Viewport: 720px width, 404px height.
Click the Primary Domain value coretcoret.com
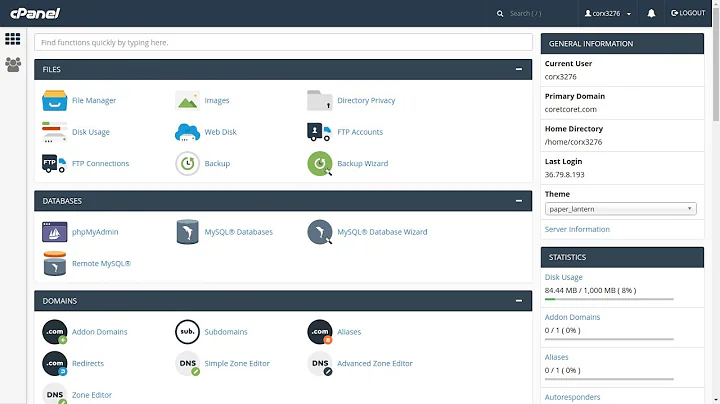571,109
